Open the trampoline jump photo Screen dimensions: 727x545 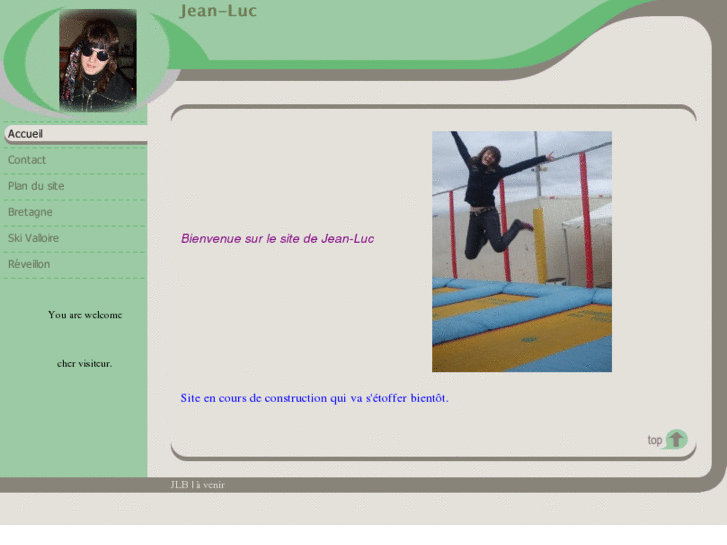coord(521,251)
